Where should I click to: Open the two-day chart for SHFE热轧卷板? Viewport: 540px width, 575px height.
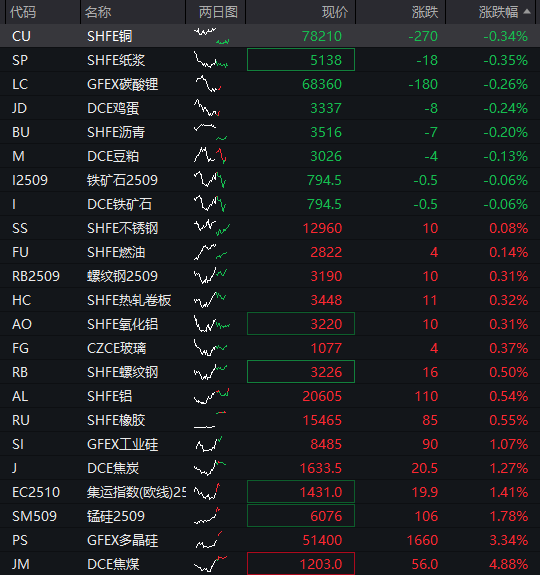[x=210, y=300]
